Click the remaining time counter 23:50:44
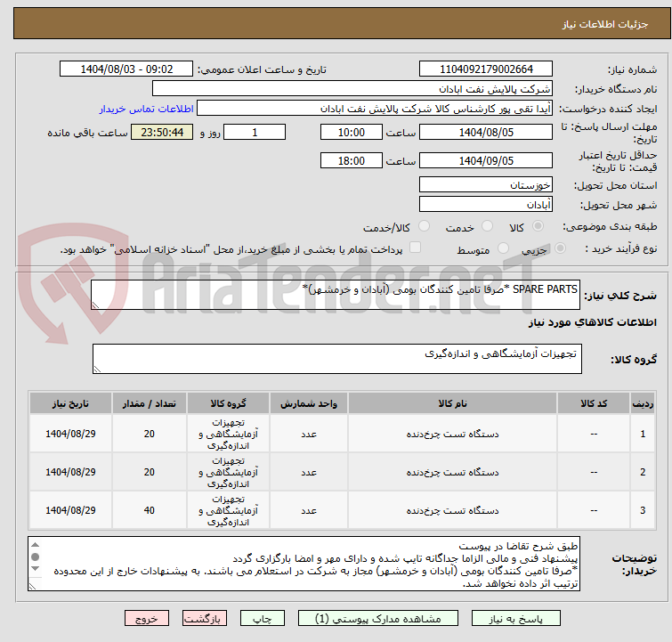 click(x=162, y=132)
